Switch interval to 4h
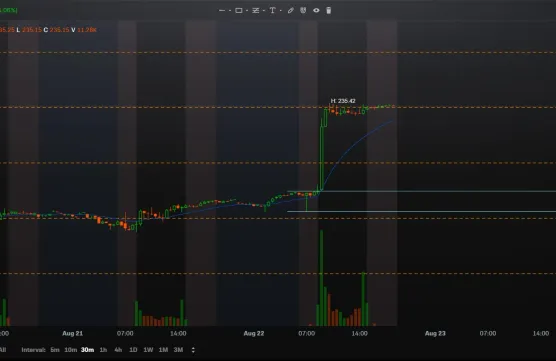The image size is (556, 361). point(118,350)
